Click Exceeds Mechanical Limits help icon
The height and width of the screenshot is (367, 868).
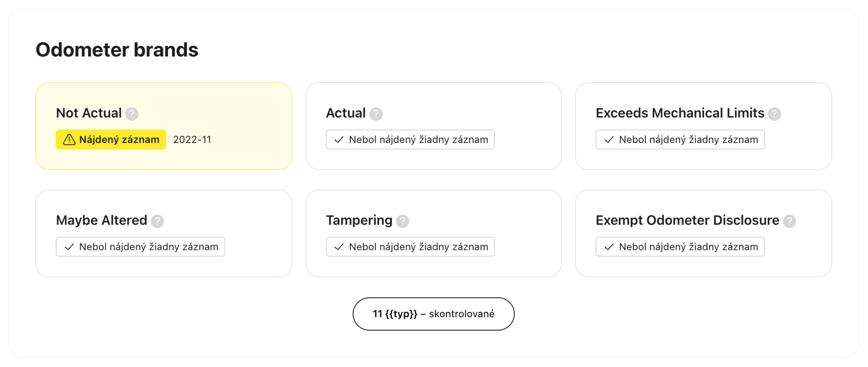pyautogui.click(x=774, y=114)
